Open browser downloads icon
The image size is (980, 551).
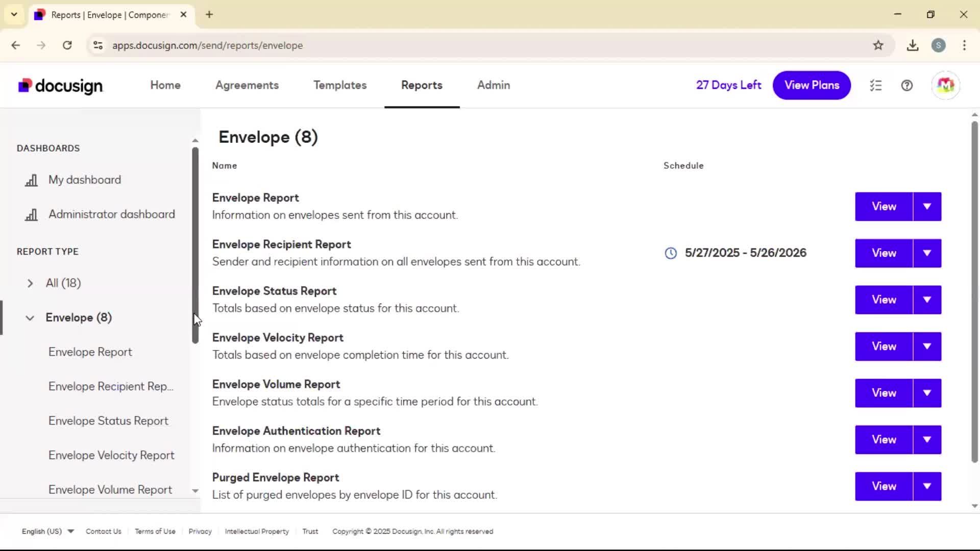click(913, 45)
